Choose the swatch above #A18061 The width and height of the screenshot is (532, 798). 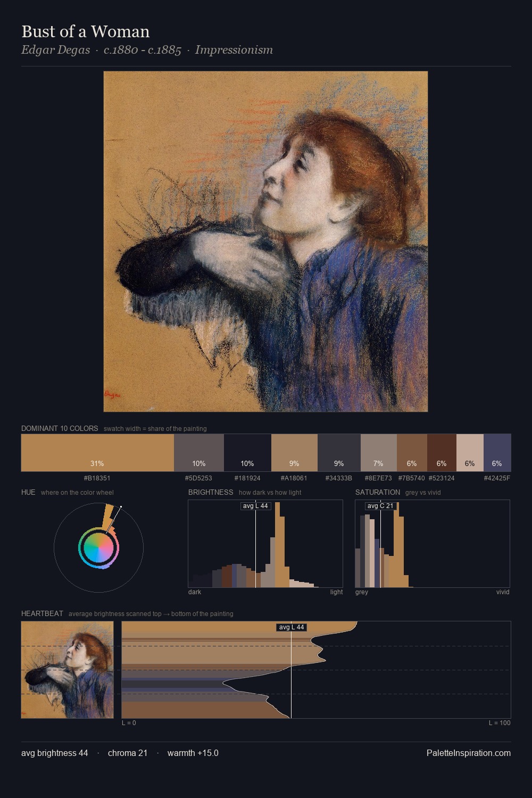(294, 453)
